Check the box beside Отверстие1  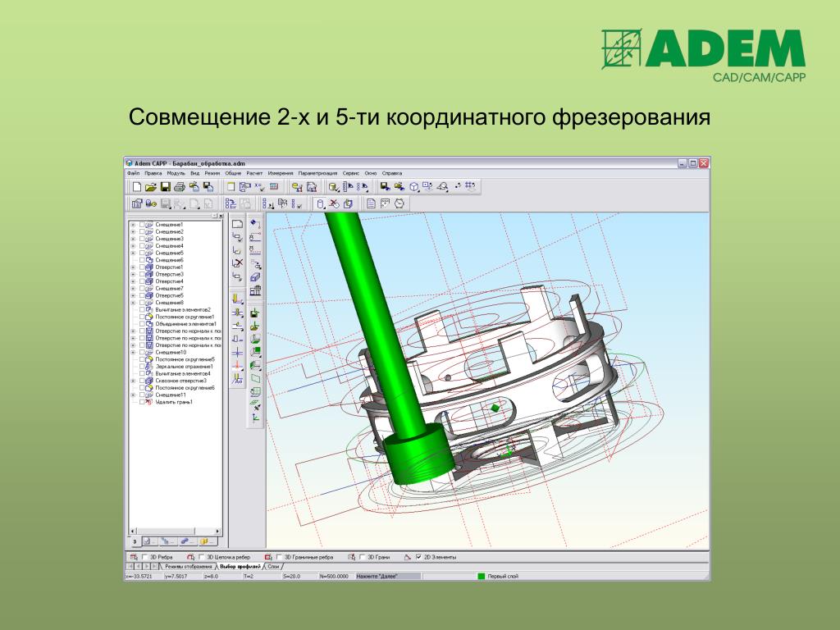coord(142,267)
